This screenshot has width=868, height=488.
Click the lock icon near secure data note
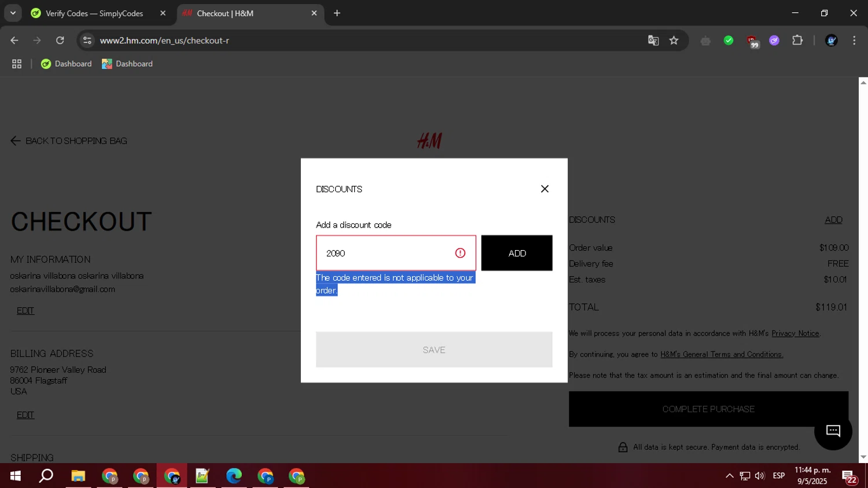click(623, 447)
